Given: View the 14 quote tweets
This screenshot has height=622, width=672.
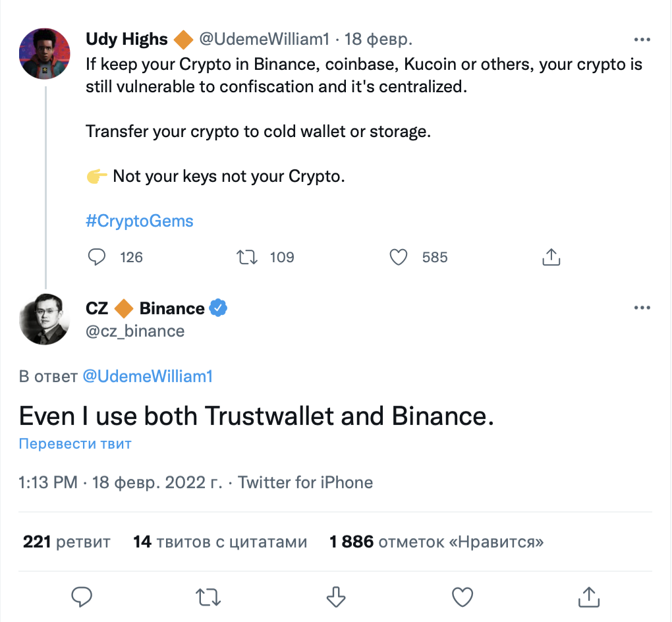Looking at the screenshot, I should coord(220,542).
